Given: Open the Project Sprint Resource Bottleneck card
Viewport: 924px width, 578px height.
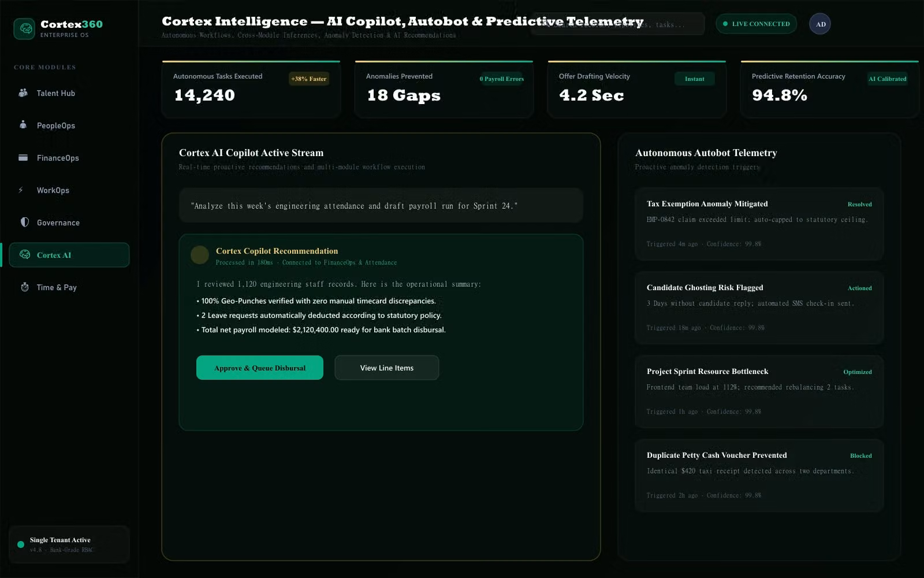Looking at the screenshot, I should [x=759, y=391].
